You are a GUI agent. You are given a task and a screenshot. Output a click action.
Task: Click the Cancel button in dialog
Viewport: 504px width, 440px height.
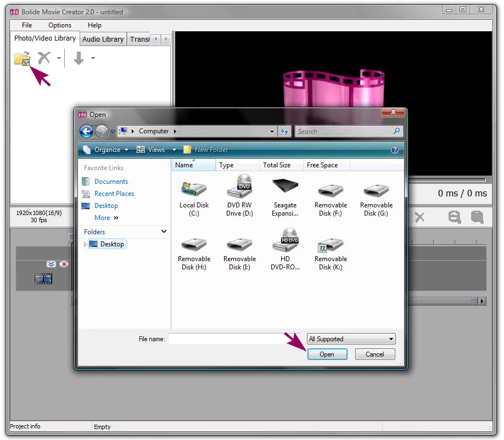(x=375, y=354)
